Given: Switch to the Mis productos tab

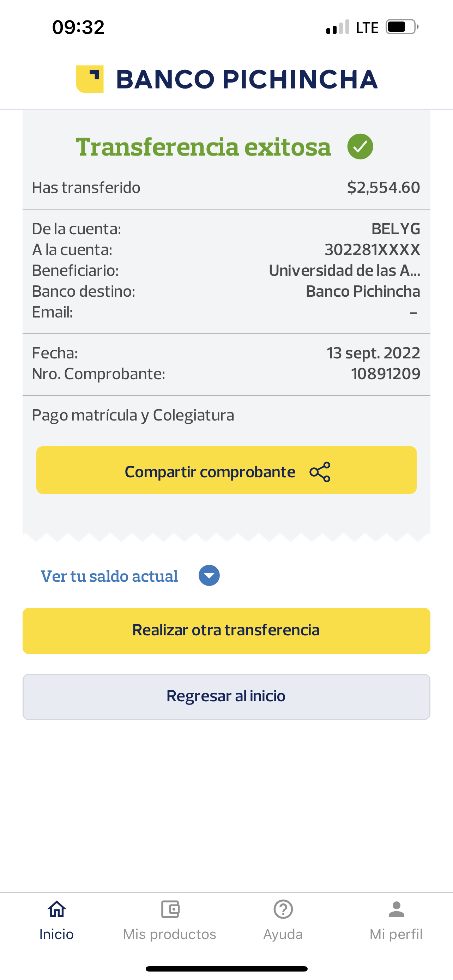Looking at the screenshot, I should (x=170, y=934).
